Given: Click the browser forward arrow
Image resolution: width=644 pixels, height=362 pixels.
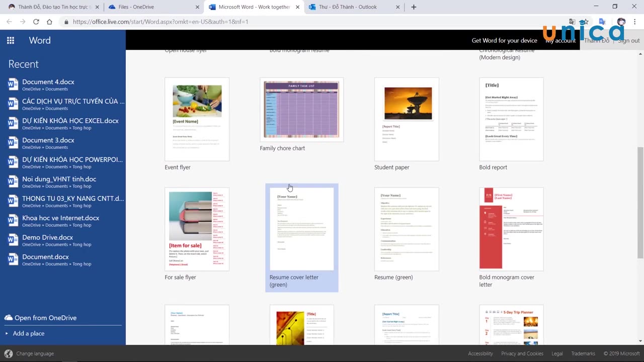Looking at the screenshot, I should coord(23,22).
